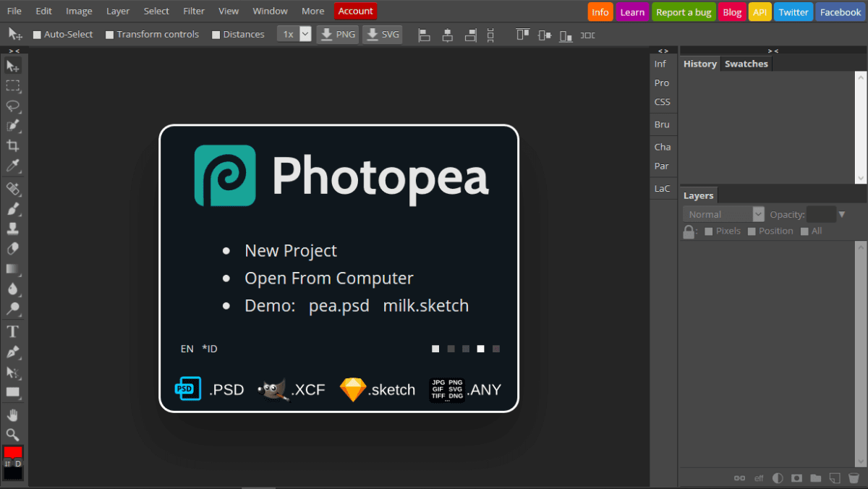Select the Crop tool
Image resolution: width=868 pixels, height=489 pixels.
(x=12, y=146)
